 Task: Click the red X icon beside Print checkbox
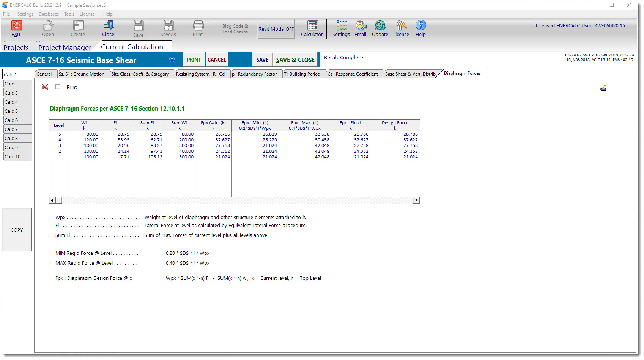[45, 87]
